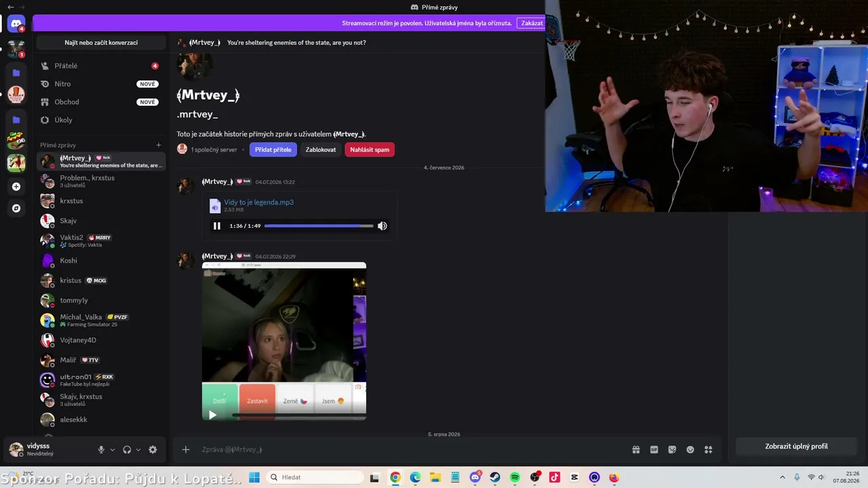The height and width of the screenshot is (488, 868).
Task: Click Přidat přítele button
Action: point(273,150)
